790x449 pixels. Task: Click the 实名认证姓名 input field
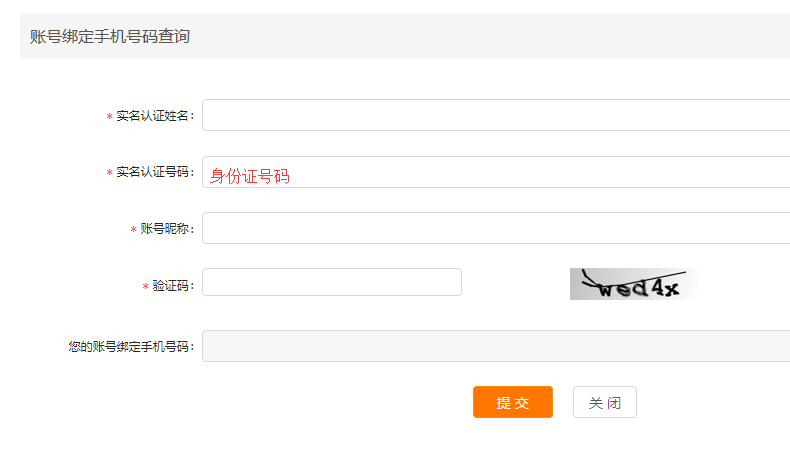[x=496, y=115]
